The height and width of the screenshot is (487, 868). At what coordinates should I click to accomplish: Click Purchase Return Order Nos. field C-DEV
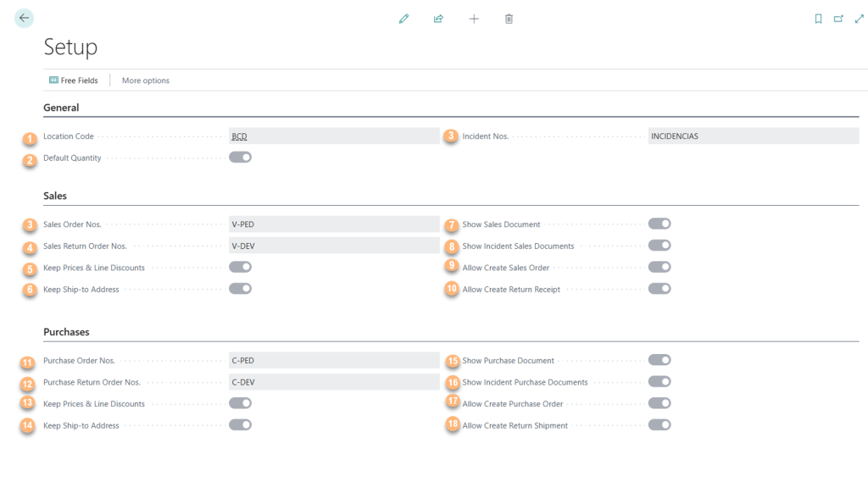point(334,382)
